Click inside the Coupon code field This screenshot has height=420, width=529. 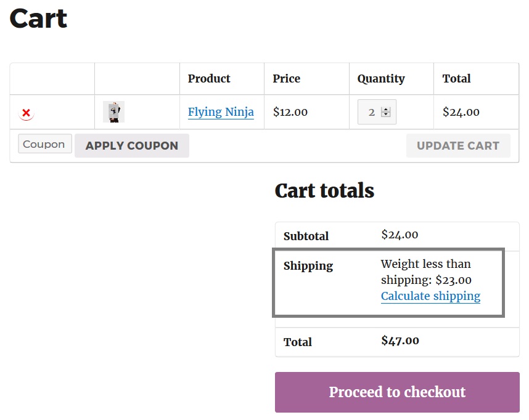click(x=44, y=143)
